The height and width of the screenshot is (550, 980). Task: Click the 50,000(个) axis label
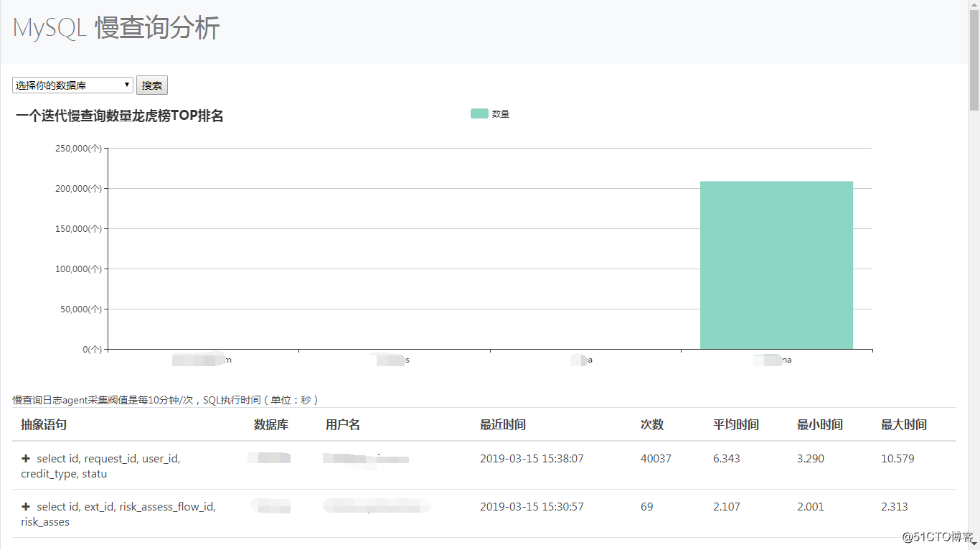click(x=80, y=309)
